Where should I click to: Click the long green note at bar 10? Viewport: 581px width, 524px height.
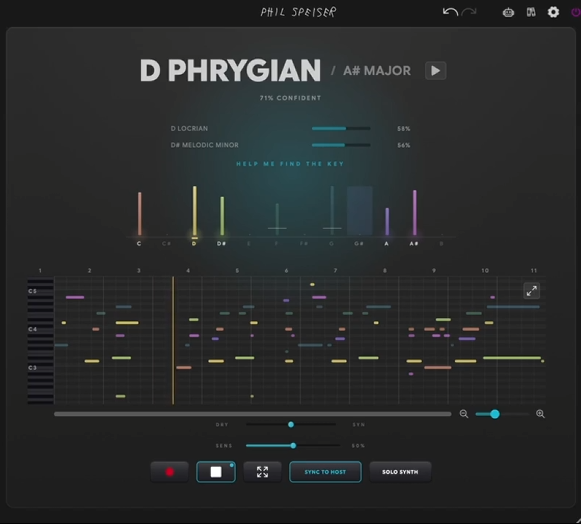tap(512, 358)
